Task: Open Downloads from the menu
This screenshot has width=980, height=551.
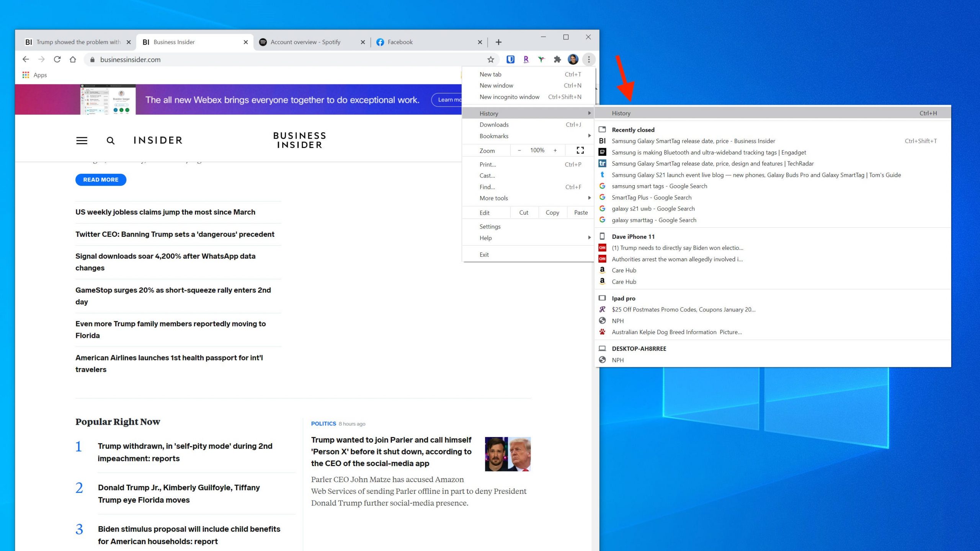Action: [x=528, y=124]
